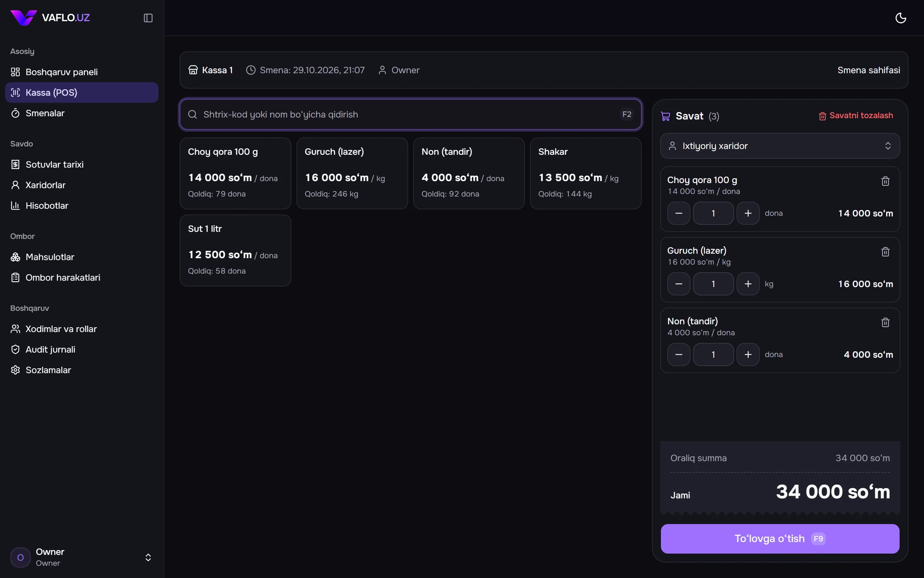Screen dimensions: 924x578
Task: Open Sotuvlar tarixi
Action: point(81,164)
